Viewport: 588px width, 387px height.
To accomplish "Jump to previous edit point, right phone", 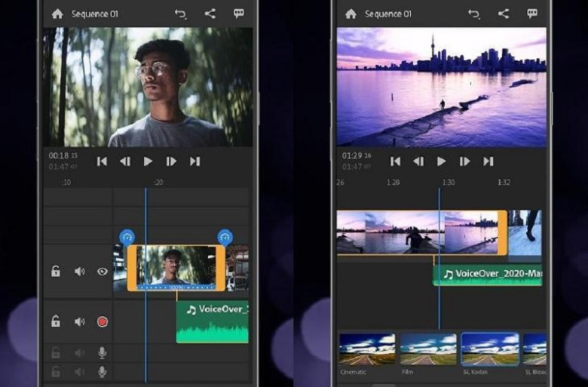I will tap(395, 161).
